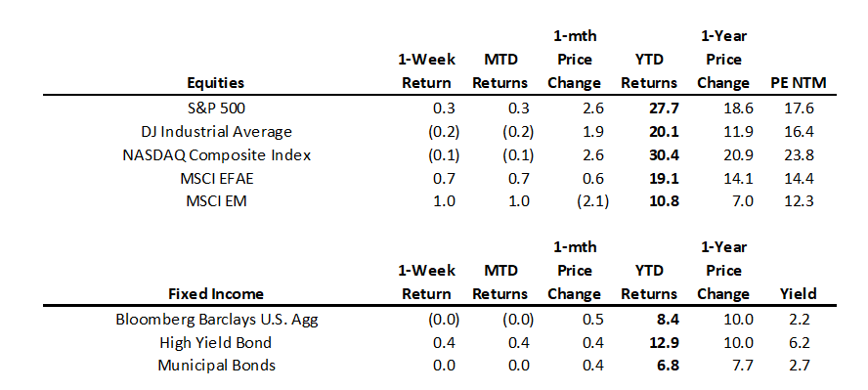The image size is (868, 390).
Task: Click the High Yield Bond label
Action: pos(215,343)
